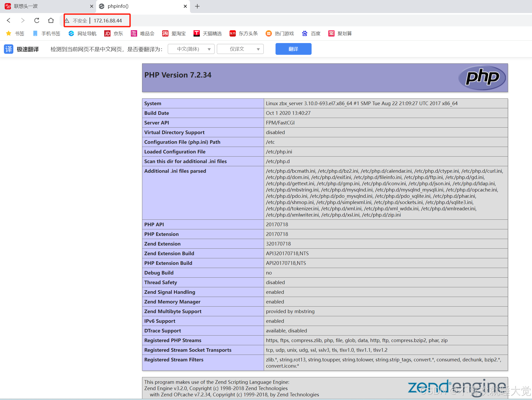Screen dimensions: 532x400
Task: Open the 京东 JD bookmark
Action: pyautogui.click(x=114, y=33)
